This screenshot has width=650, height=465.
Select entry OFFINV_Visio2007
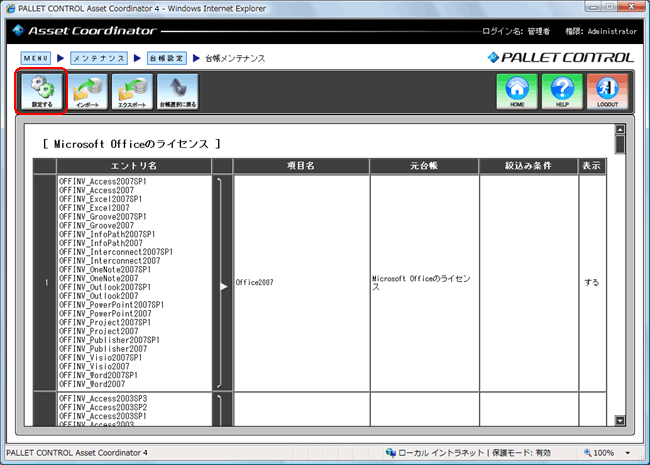tap(94, 366)
